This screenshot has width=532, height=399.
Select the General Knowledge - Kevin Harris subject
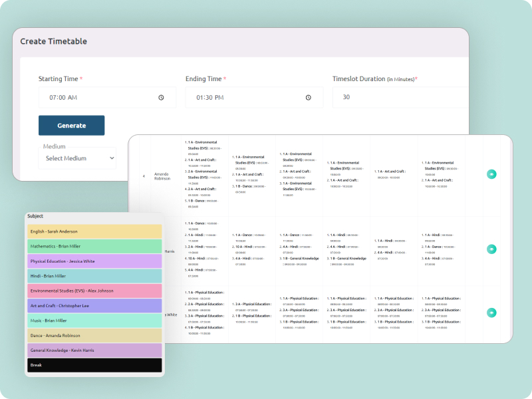click(94, 350)
